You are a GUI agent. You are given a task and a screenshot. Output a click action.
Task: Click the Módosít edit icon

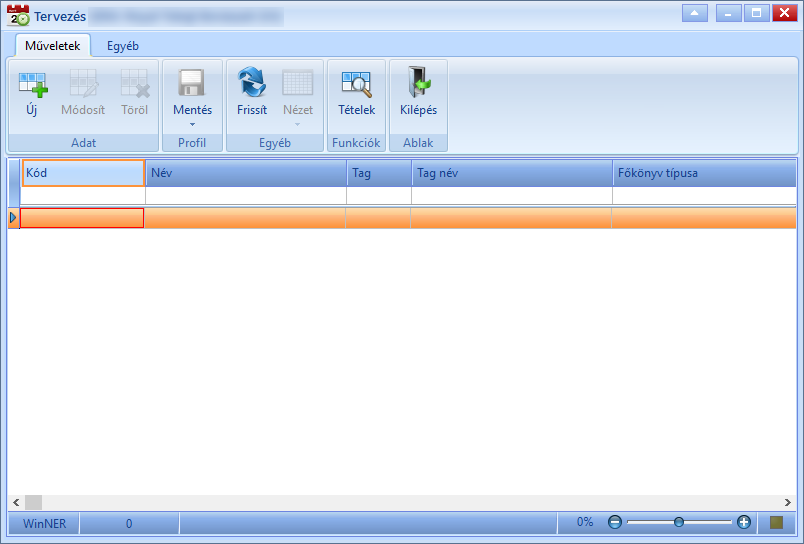[83, 84]
